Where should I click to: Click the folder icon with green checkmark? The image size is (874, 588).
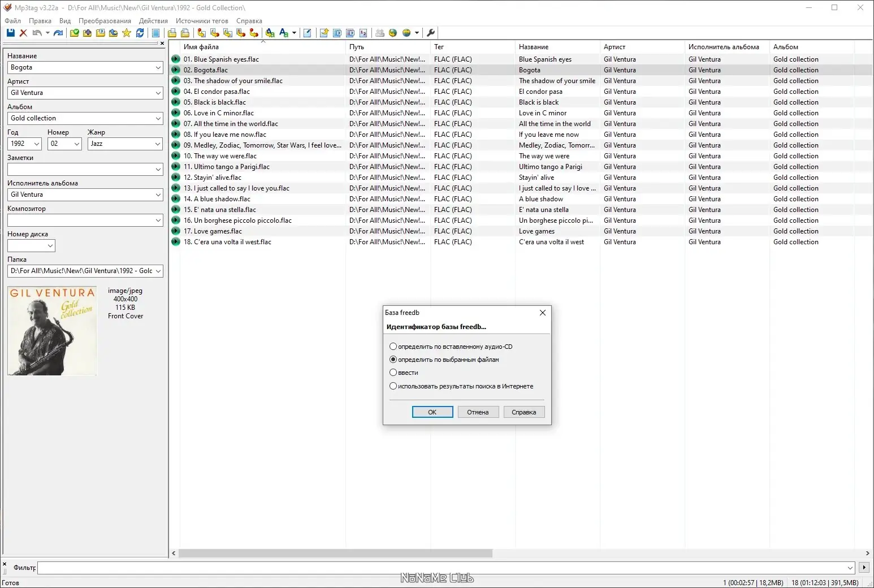74,33
